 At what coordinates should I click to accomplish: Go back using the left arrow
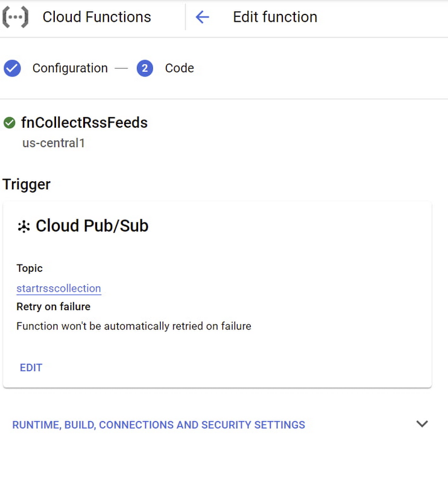point(202,17)
